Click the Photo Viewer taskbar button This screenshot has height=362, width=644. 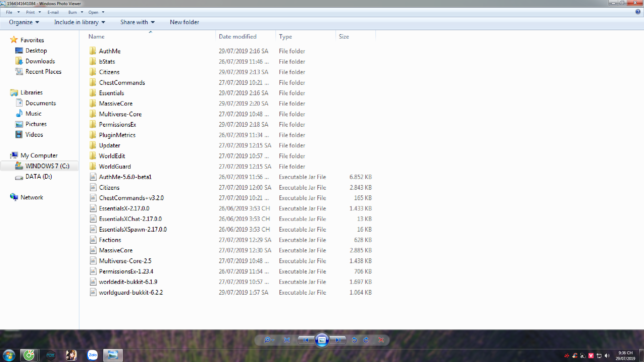click(113, 355)
